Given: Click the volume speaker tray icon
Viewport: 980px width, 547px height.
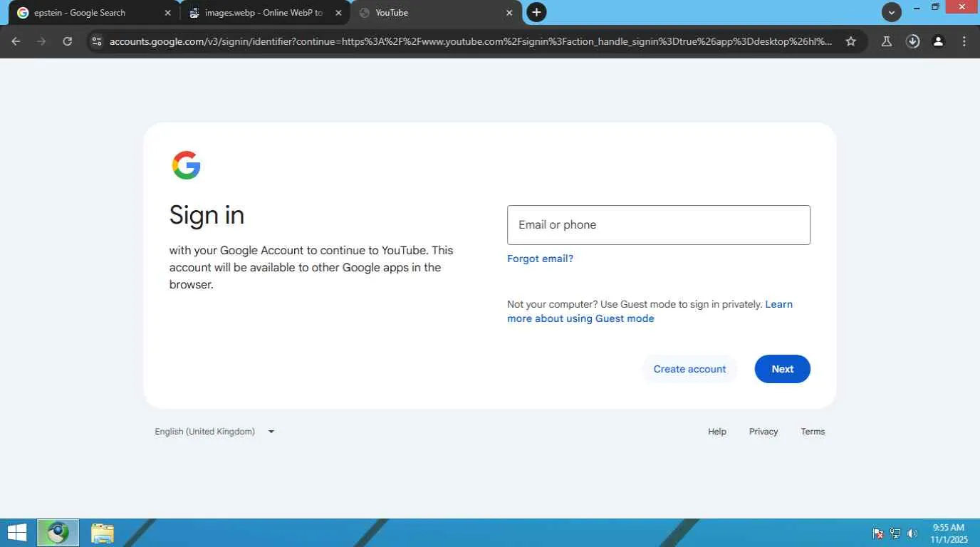Looking at the screenshot, I should coord(912,533).
